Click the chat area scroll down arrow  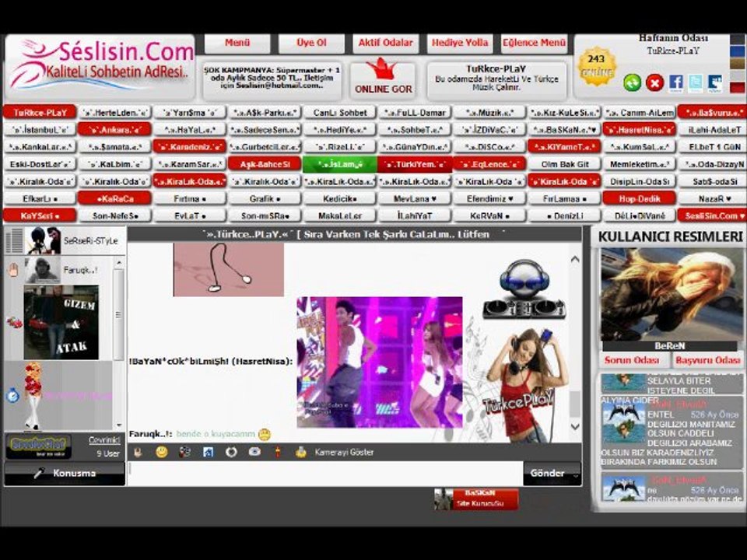point(575,426)
